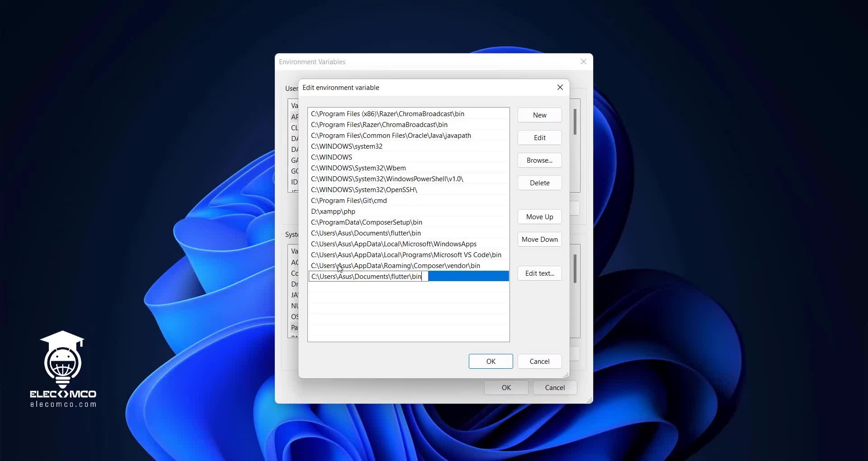The height and width of the screenshot is (461, 868).
Task: Select the C:\Program Files\Git\cmd entry
Action: click(349, 201)
